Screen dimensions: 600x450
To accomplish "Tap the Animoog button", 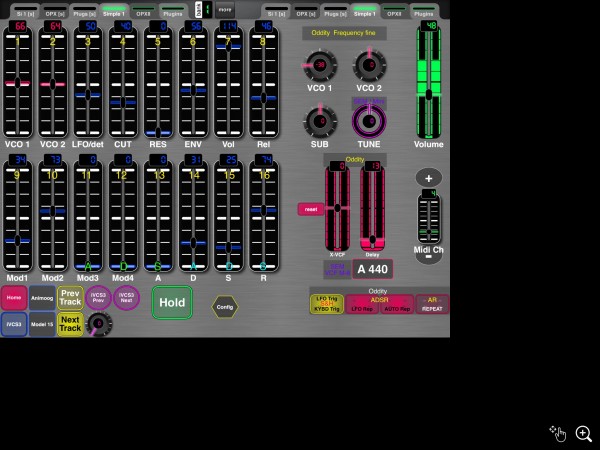I will [x=42, y=297].
